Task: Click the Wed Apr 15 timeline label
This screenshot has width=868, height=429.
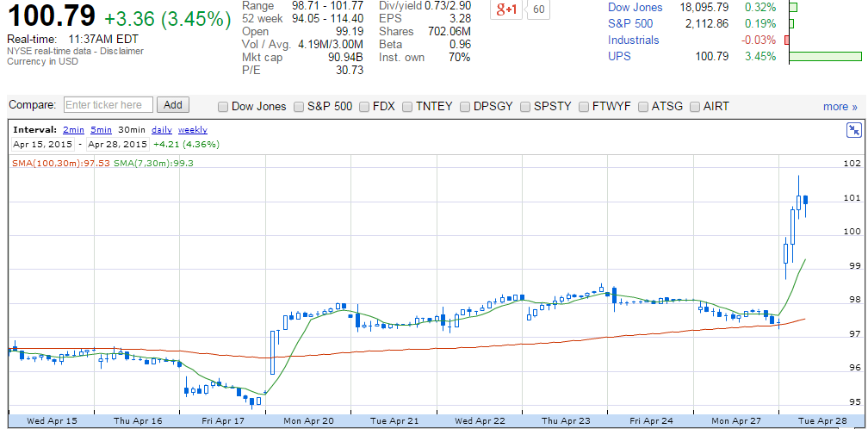Action: [x=53, y=420]
